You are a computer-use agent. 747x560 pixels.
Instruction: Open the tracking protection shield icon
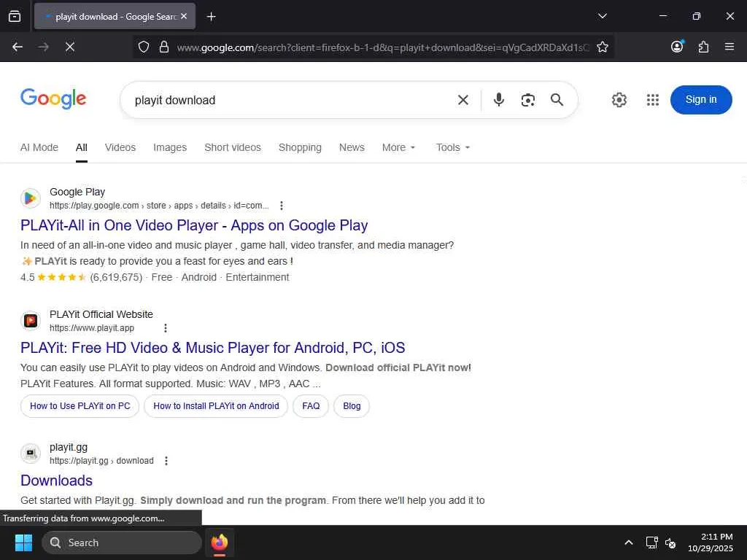(144, 47)
